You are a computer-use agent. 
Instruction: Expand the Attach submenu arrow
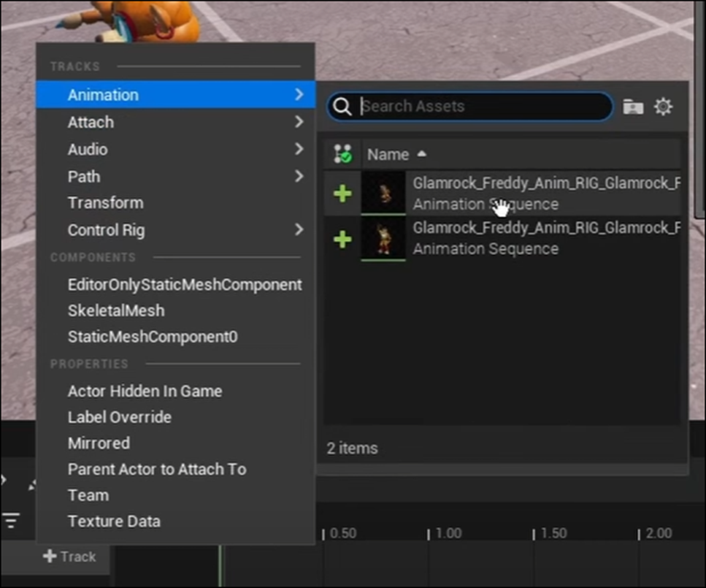[299, 121]
